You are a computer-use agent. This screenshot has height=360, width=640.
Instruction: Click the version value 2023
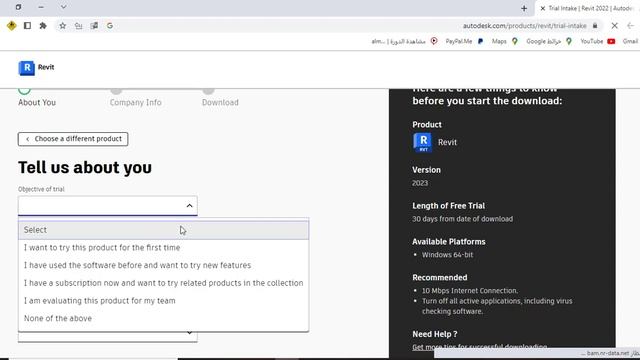coord(420,183)
